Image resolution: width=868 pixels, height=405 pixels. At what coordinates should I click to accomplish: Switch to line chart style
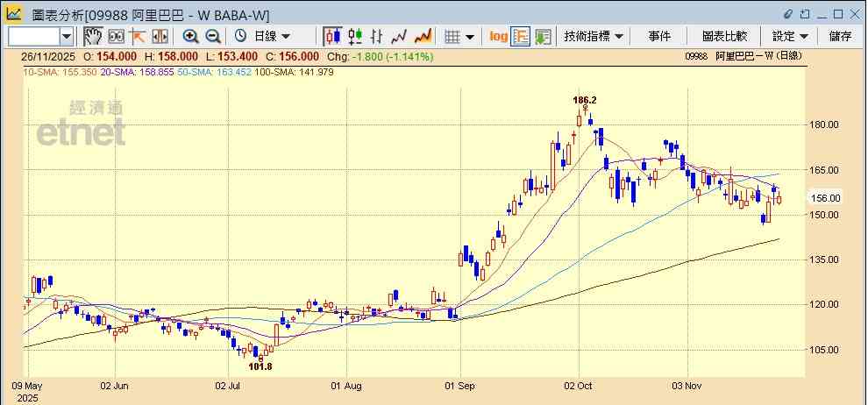point(400,36)
